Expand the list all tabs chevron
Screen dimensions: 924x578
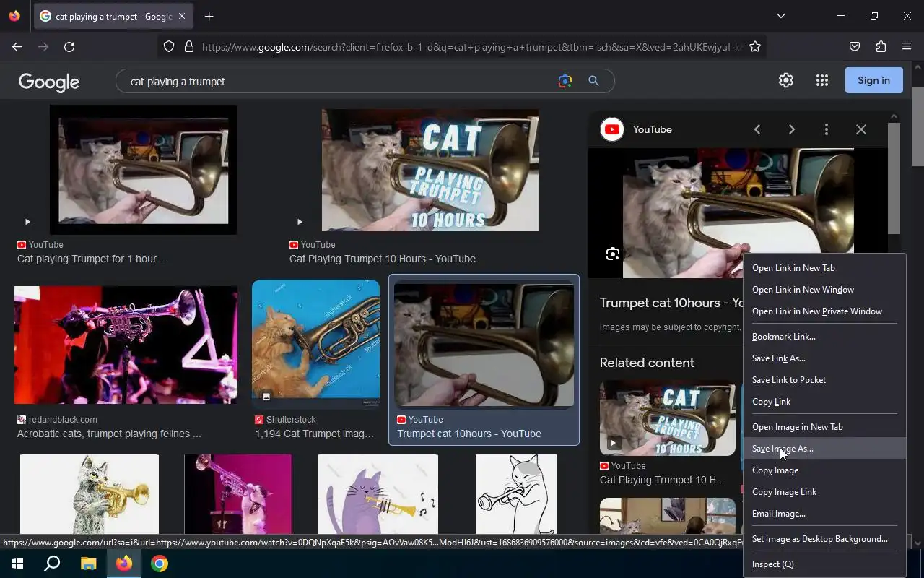[x=780, y=16]
